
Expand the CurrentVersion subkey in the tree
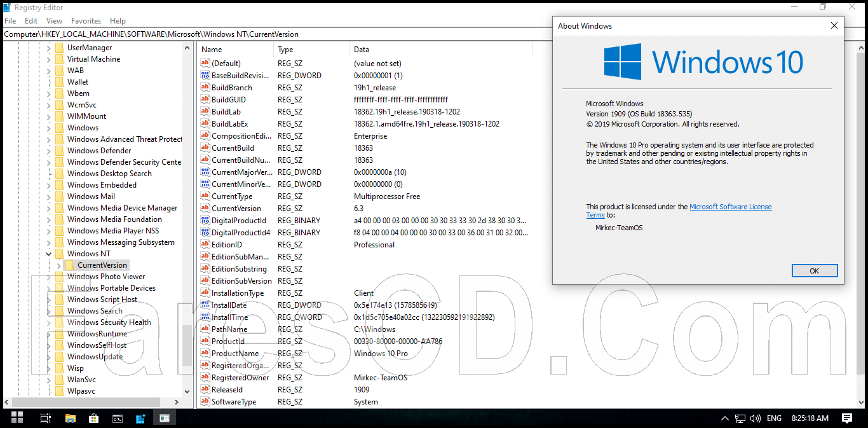coord(59,265)
